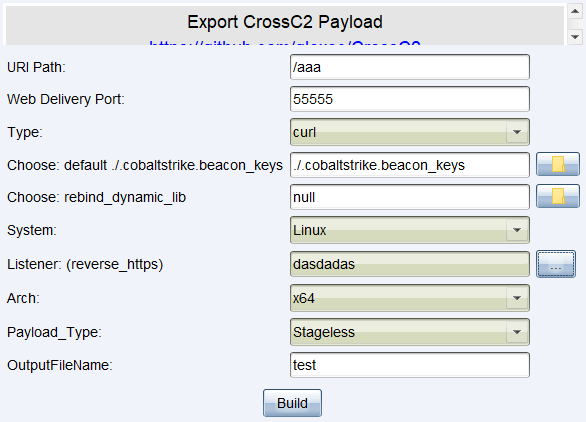Image resolution: width=586 pixels, height=422 pixels.
Task: Click the Export CrossC2 Payload title
Action: 285,22
